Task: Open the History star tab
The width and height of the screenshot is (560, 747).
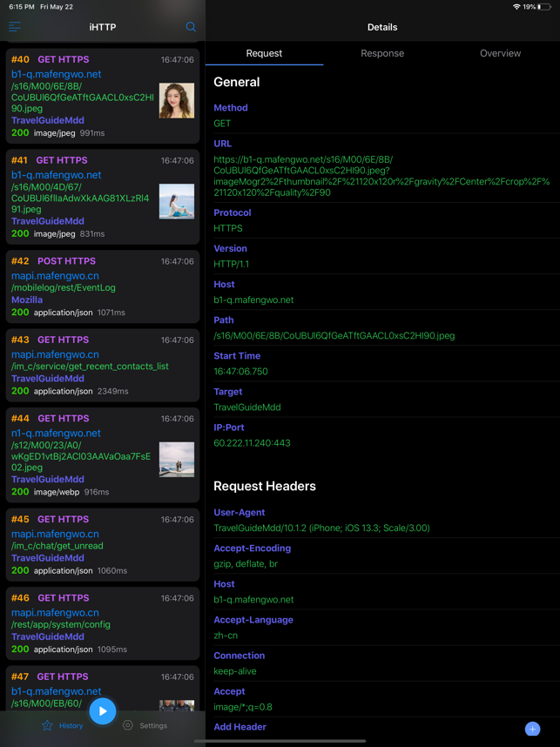Action: click(x=62, y=725)
